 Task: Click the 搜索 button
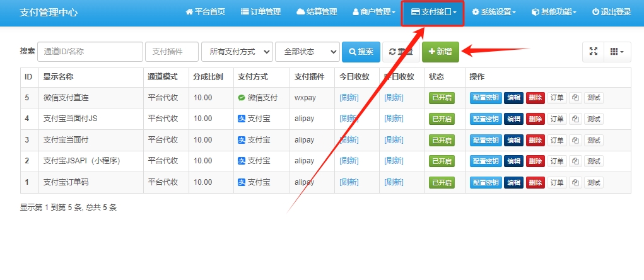(361, 52)
